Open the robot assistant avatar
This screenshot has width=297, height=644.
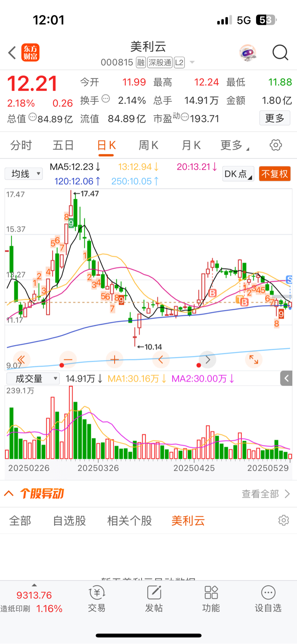click(x=247, y=53)
